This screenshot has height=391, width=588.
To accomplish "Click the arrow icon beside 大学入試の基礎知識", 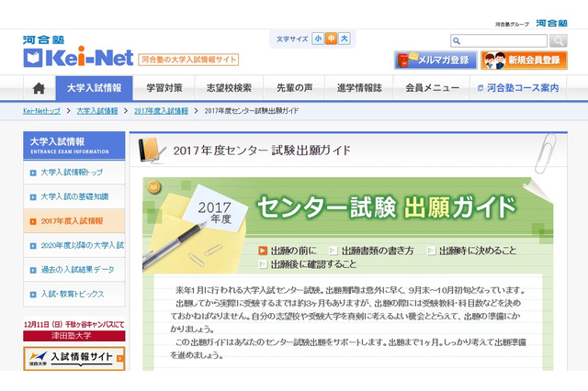I will click(x=33, y=197).
